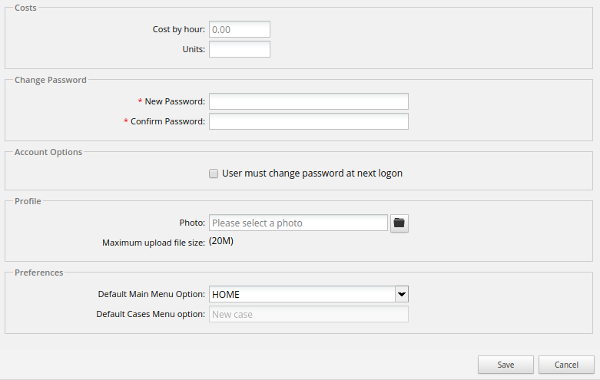Click the Profile section legend

(28, 201)
